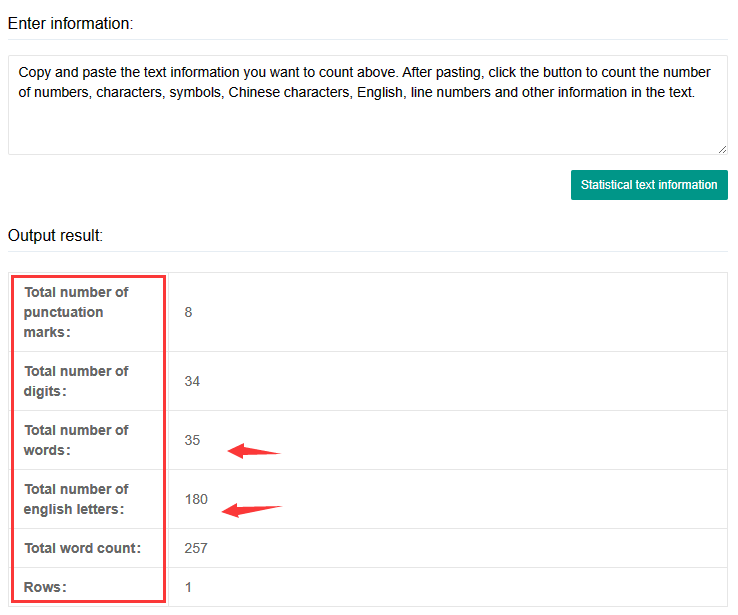Click the Statistical text information button
The image size is (738, 615).
coord(648,185)
